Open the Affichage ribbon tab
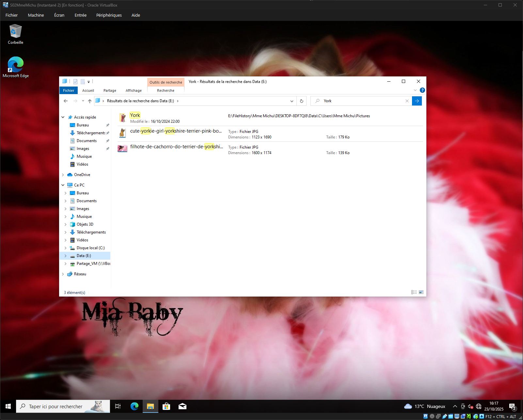This screenshot has height=420, width=523. tap(134, 90)
